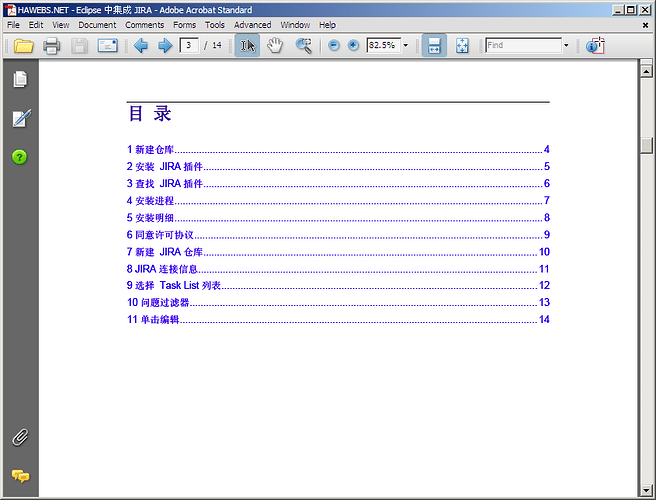Go to previous page with left arrow
656x500 pixels.
[141, 46]
